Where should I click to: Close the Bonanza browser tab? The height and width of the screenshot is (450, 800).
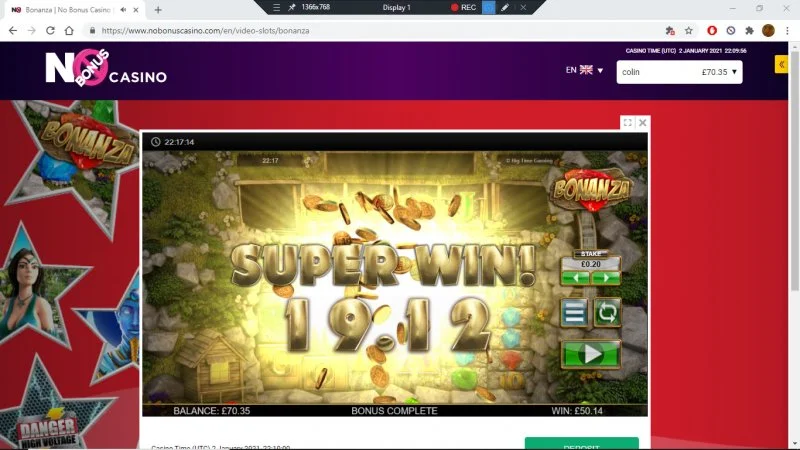click(x=136, y=10)
